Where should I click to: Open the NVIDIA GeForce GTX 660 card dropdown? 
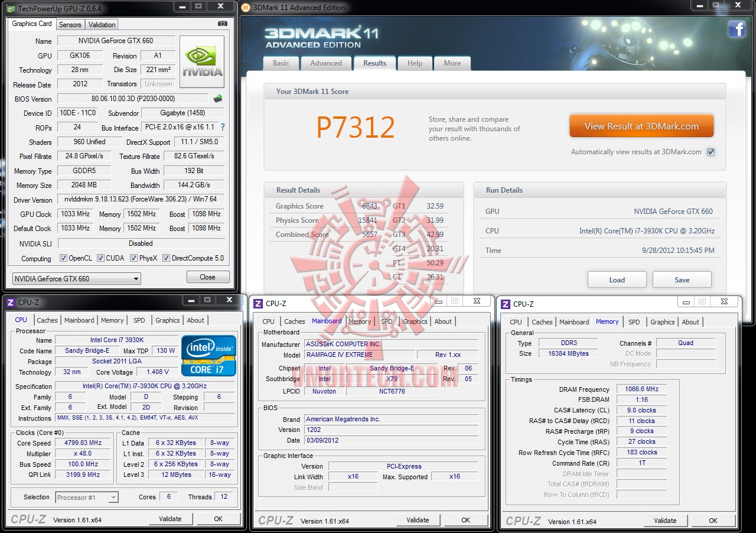pos(76,279)
